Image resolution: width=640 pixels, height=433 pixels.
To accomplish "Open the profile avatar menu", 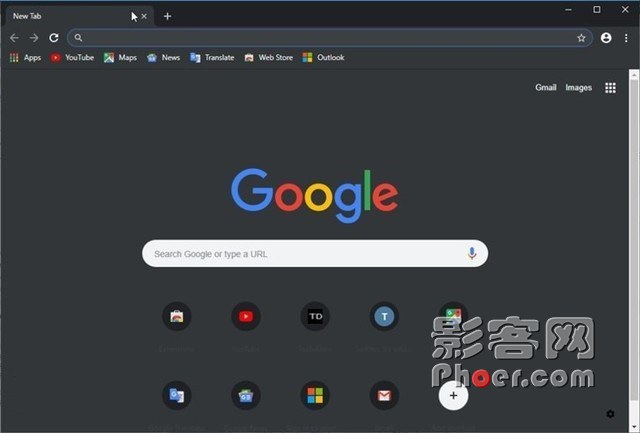I will point(606,38).
